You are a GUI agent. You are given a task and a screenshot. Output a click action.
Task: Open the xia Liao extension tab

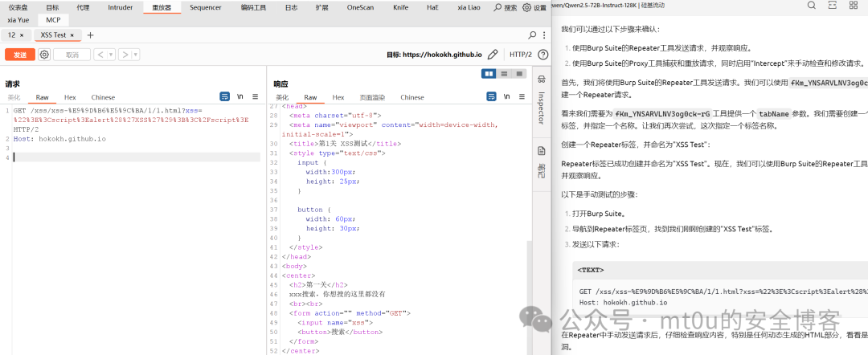point(469,8)
